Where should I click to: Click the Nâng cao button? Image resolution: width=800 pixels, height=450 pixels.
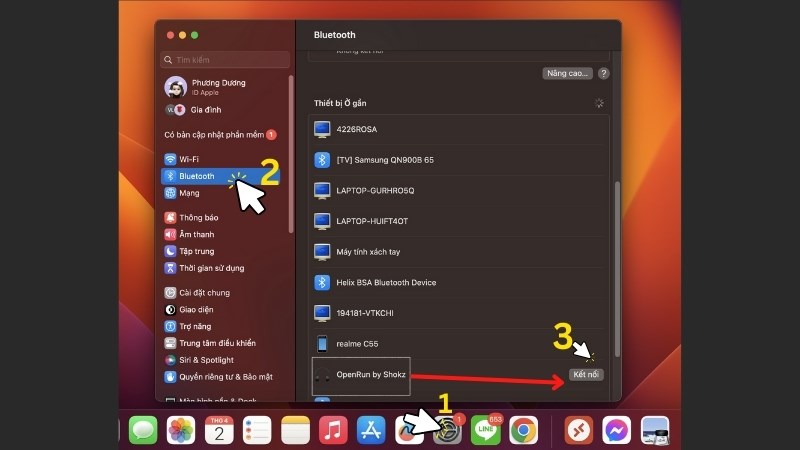point(567,73)
